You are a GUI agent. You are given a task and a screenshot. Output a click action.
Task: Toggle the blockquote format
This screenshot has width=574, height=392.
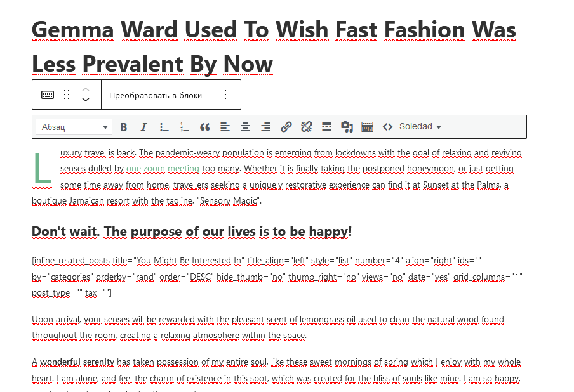[x=204, y=127]
